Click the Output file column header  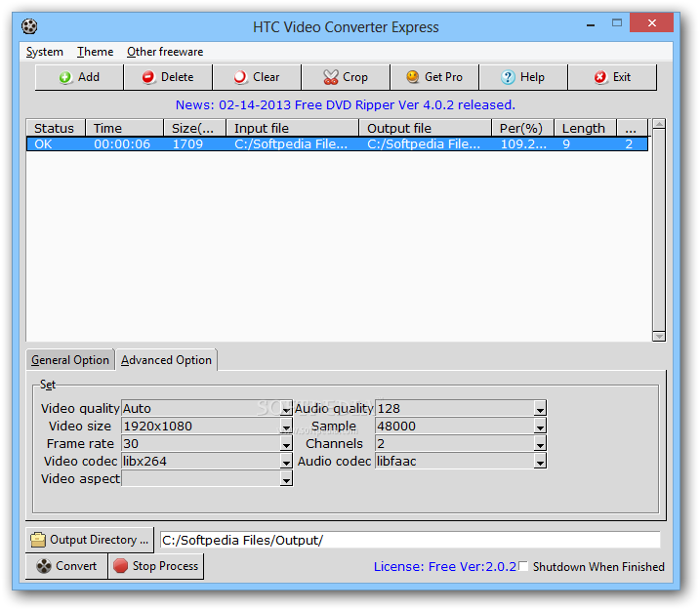click(x=425, y=128)
